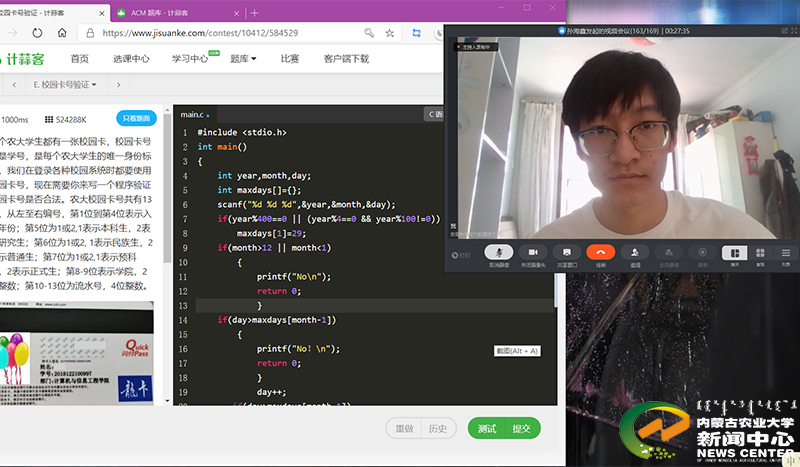Click the 历史 button
The width and height of the screenshot is (800, 467).
pyautogui.click(x=438, y=429)
